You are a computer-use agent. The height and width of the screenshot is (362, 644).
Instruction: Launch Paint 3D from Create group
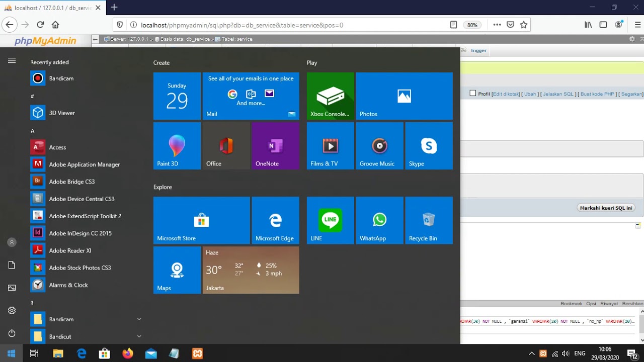pyautogui.click(x=177, y=146)
